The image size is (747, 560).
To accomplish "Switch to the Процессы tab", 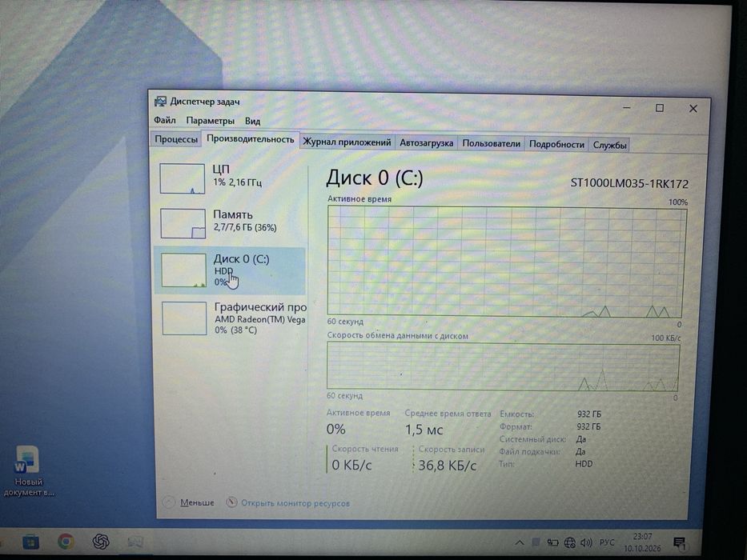I will pos(176,139).
